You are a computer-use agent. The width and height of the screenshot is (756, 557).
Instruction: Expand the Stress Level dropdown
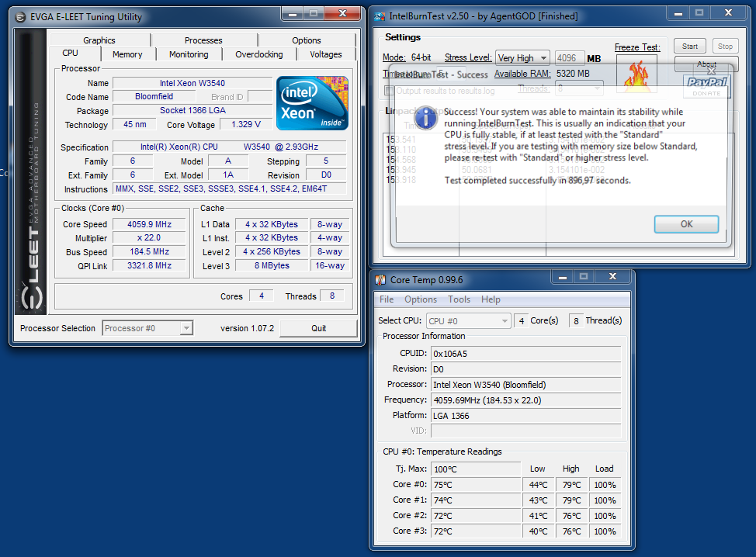point(543,58)
